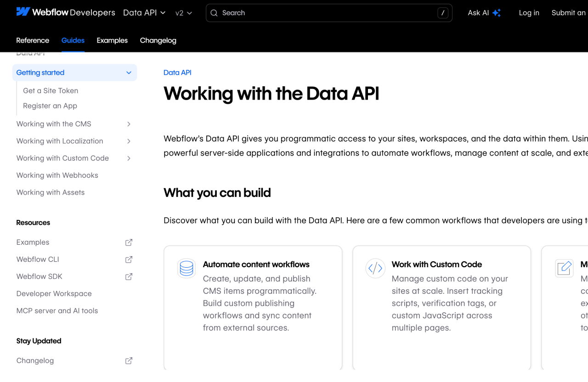This screenshot has height=382, width=588.
Task: Click external link icon next to Webflow CLI
Action: [x=129, y=259]
